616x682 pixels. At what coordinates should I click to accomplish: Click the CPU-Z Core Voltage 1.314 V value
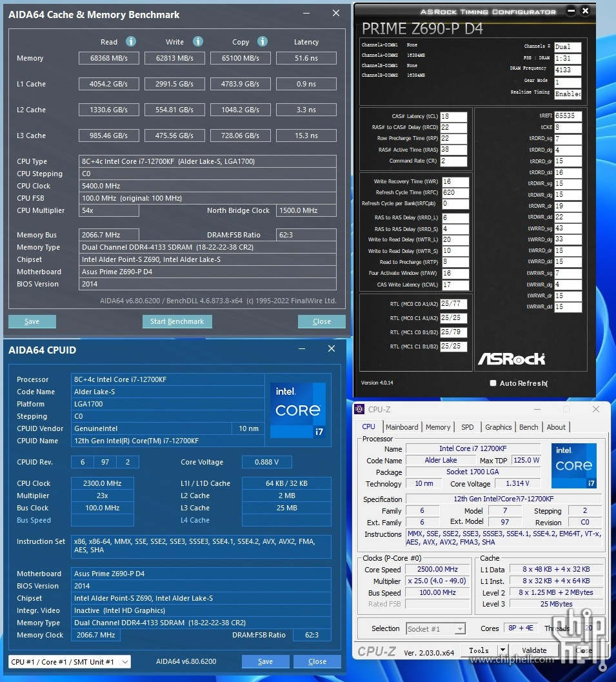click(x=517, y=484)
